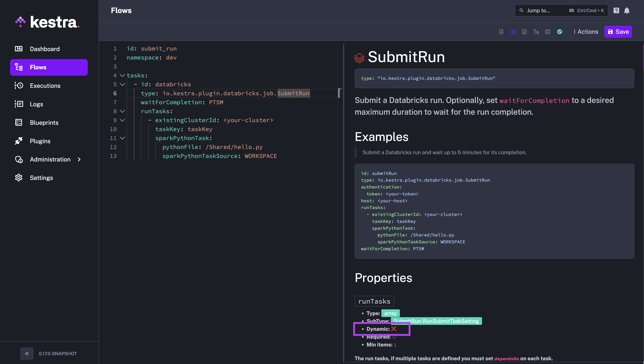
Task: Open the source and blueprints view
Action: pos(548,32)
